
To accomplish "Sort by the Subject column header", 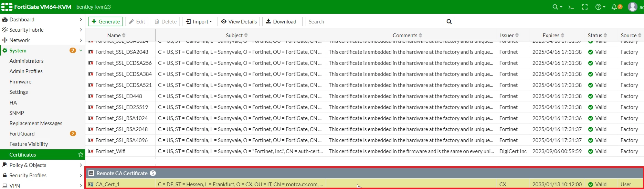I will (x=237, y=35).
